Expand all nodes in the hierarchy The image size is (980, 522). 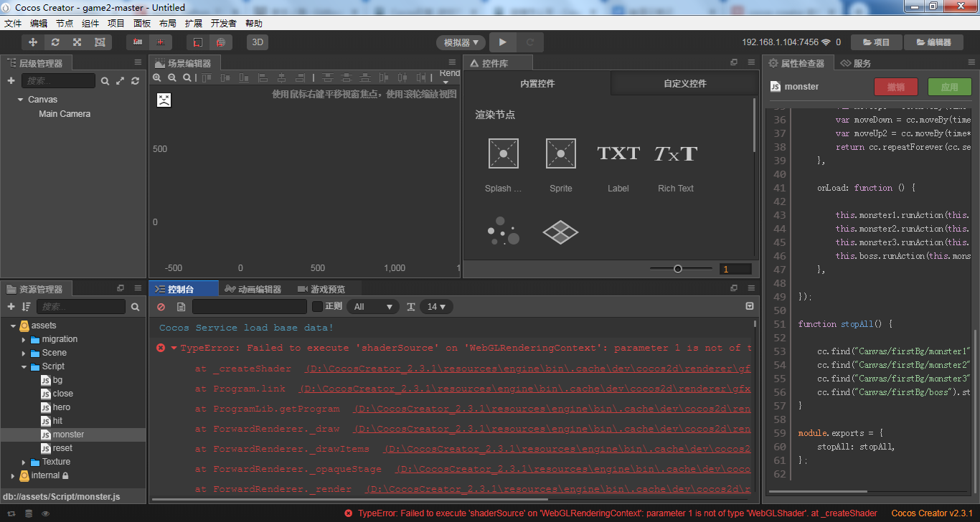(120, 81)
